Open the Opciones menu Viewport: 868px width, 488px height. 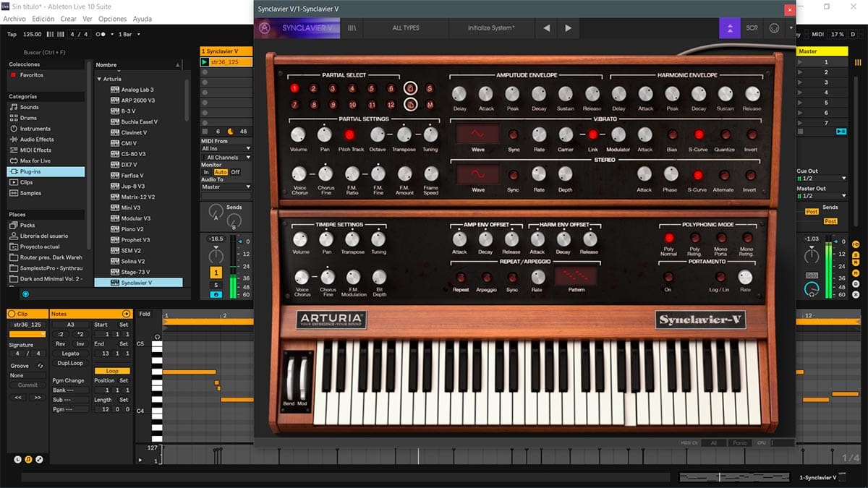click(x=113, y=19)
